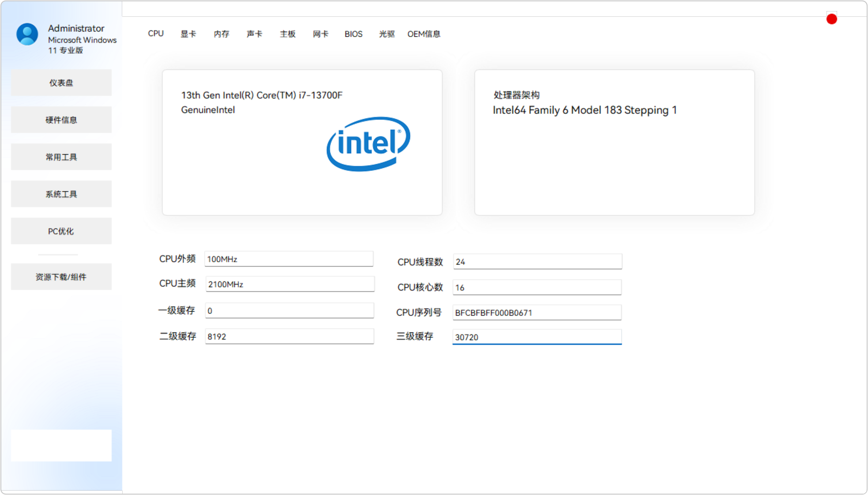Switch to the OEM信息 tab
Viewport: 868px width, 495px height.
(424, 34)
